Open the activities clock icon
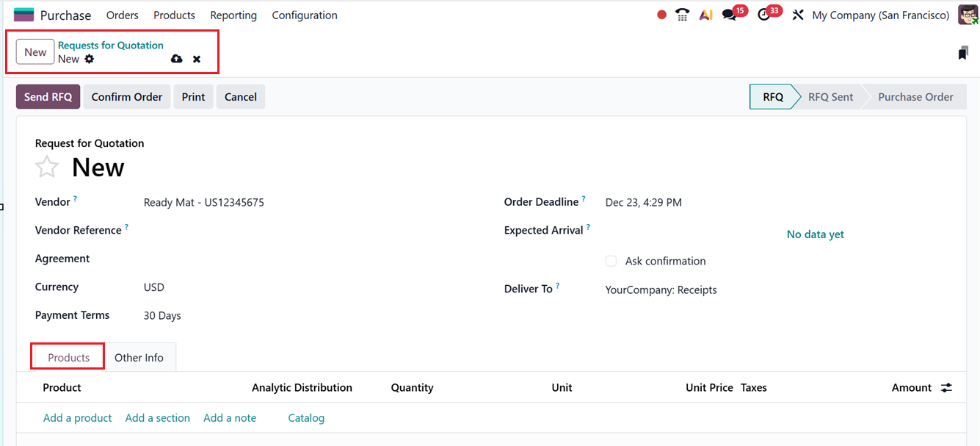 click(764, 15)
